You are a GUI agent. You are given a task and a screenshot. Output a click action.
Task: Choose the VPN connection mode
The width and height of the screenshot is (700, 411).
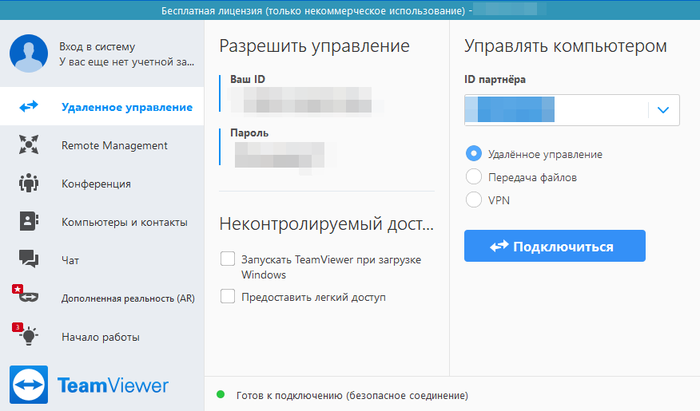tap(474, 200)
